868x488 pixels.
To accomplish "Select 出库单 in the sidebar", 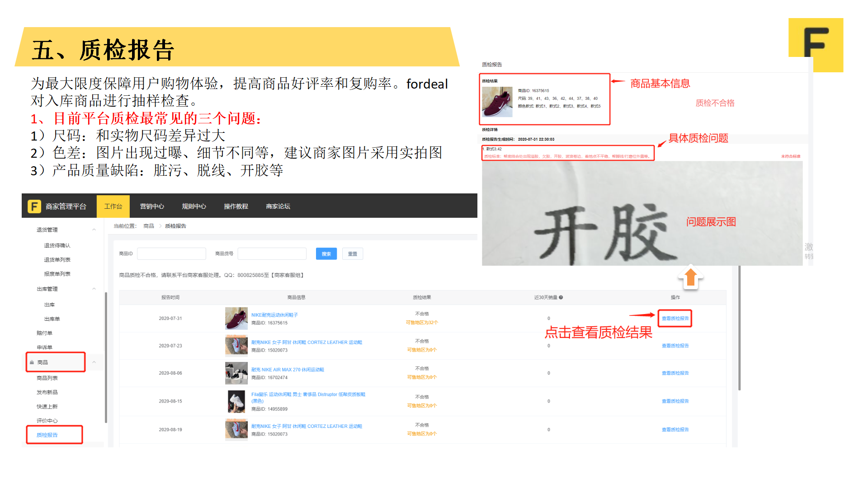I will coord(52,319).
